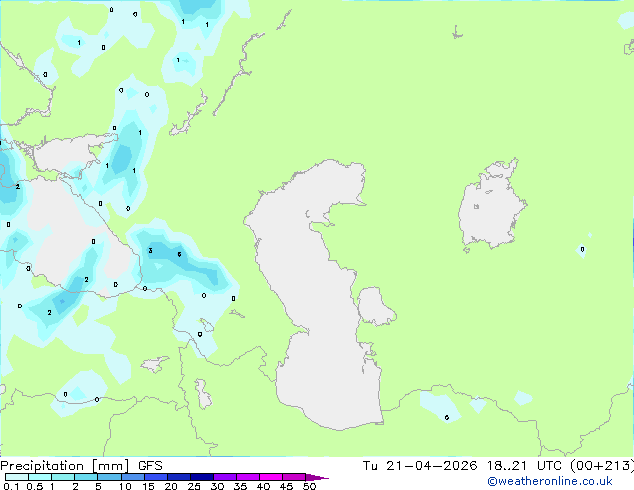Click the '15' legend scale label

click(148, 486)
